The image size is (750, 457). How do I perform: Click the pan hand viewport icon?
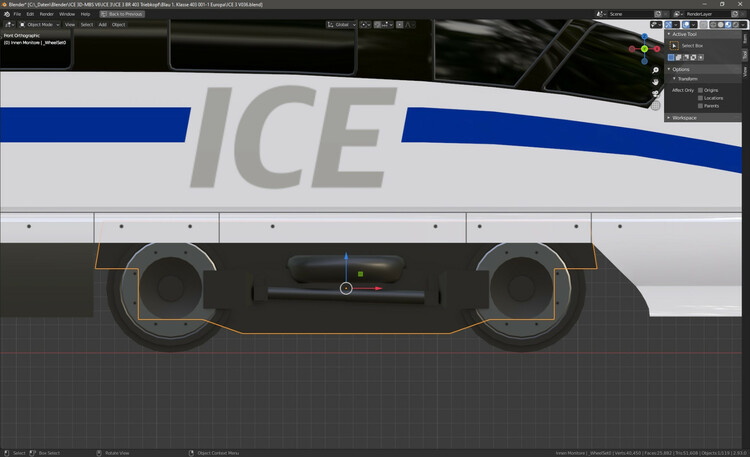point(655,82)
